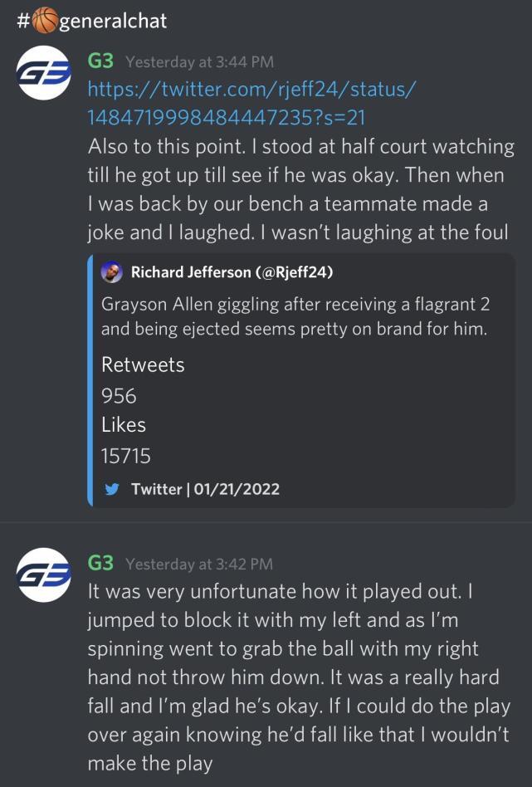Click the Yesterday at 3:44 PM timestamp
Image resolution: width=532 pixels, height=787 pixels.
pyautogui.click(x=200, y=61)
